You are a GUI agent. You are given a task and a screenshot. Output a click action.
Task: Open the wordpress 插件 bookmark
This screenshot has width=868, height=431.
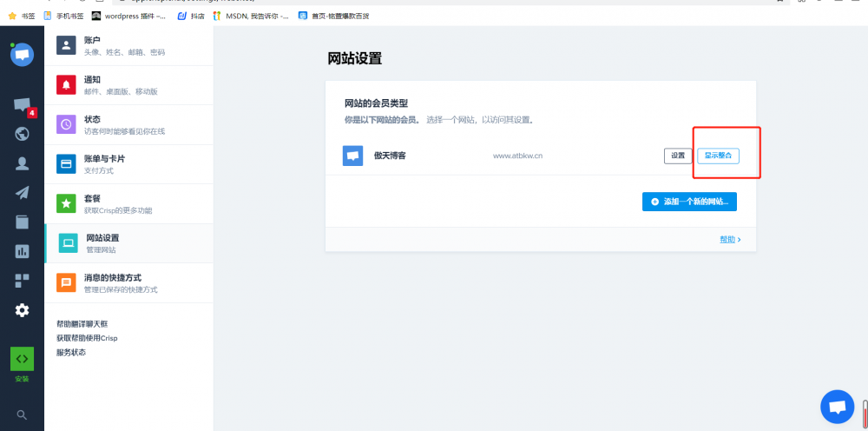coord(129,16)
